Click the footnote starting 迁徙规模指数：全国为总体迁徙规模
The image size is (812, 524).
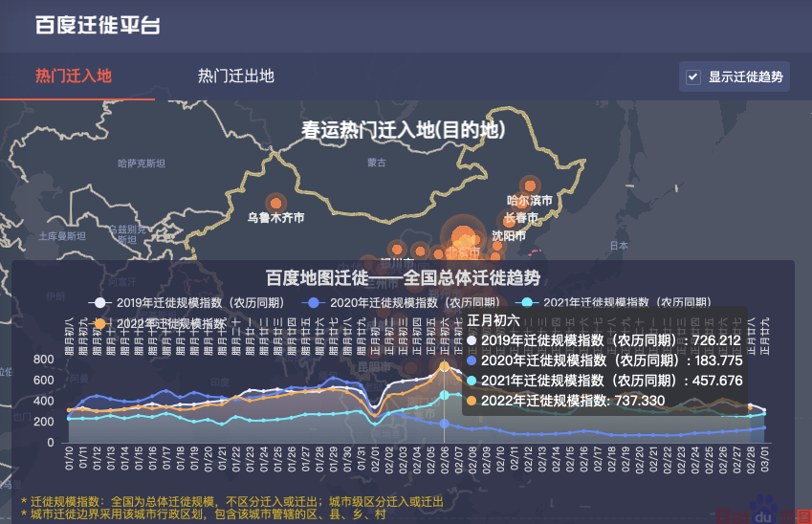click(232, 501)
